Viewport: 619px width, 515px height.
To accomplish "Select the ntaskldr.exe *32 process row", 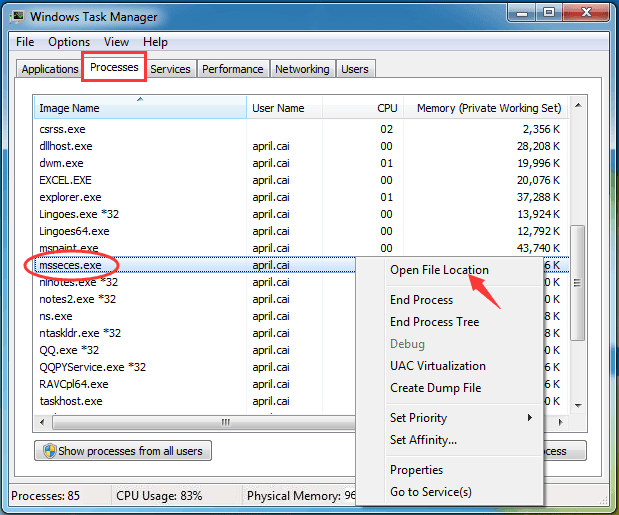I will pyautogui.click(x=195, y=333).
